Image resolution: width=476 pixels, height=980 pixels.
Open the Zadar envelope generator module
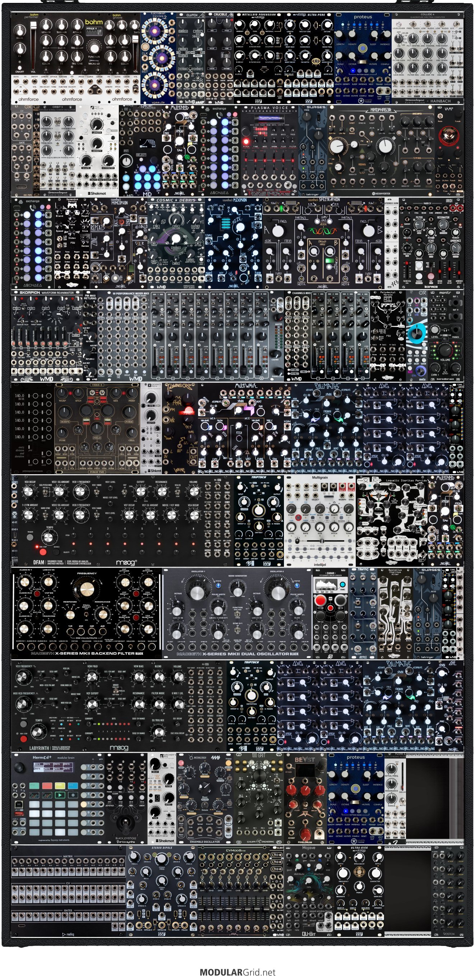coord(330,614)
